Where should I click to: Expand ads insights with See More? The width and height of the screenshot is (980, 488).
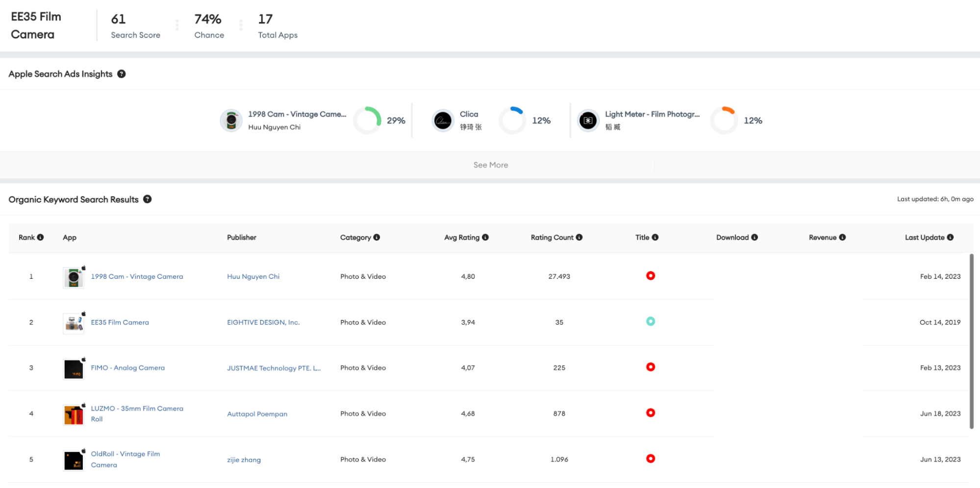pyautogui.click(x=491, y=165)
